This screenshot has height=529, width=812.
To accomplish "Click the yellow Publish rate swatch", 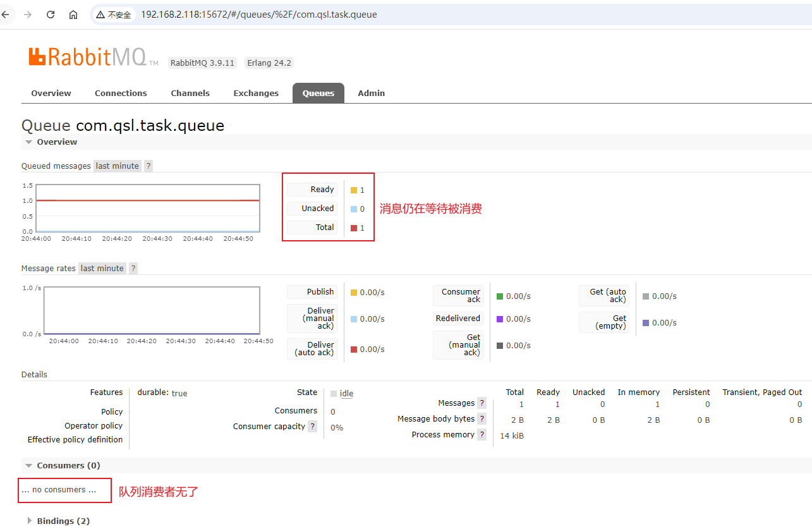I will 354,293.
